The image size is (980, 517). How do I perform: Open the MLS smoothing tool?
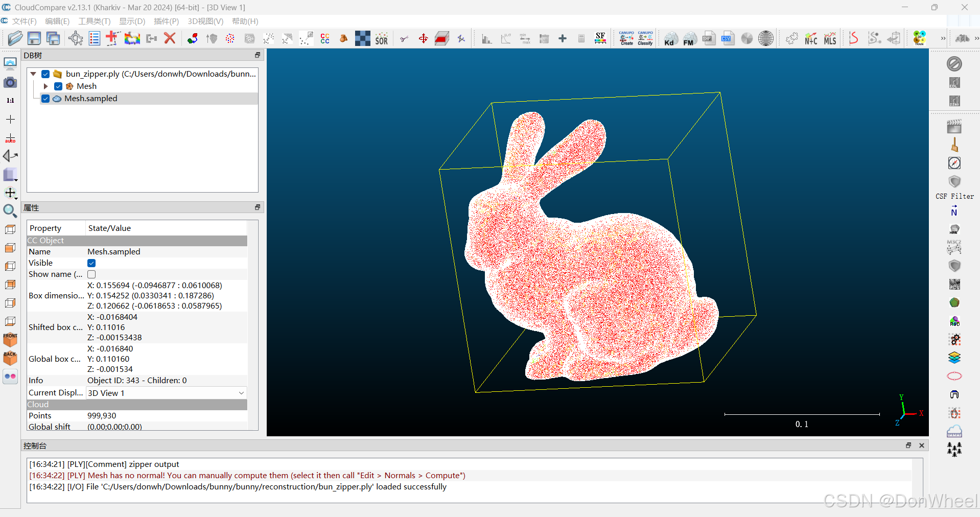(x=830, y=39)
